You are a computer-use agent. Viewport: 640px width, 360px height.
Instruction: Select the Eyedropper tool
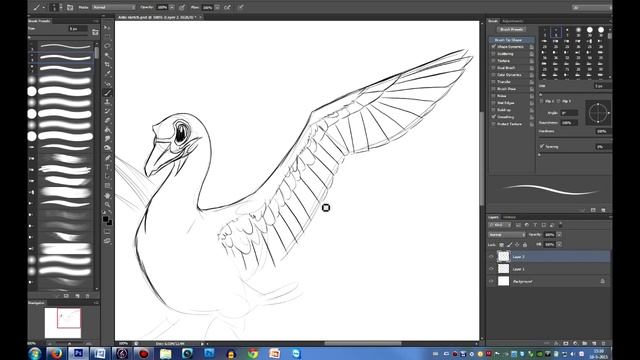107,74
